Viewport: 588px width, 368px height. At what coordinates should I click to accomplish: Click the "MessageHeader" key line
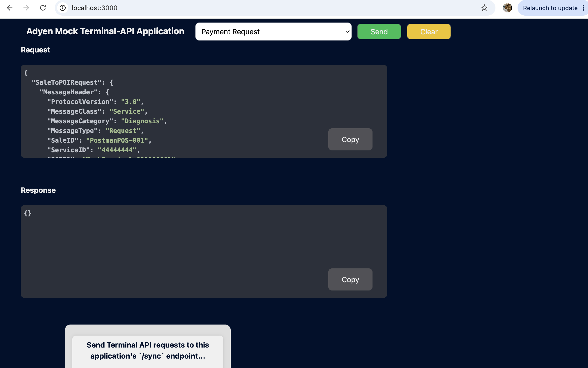(x=74, y=92)
